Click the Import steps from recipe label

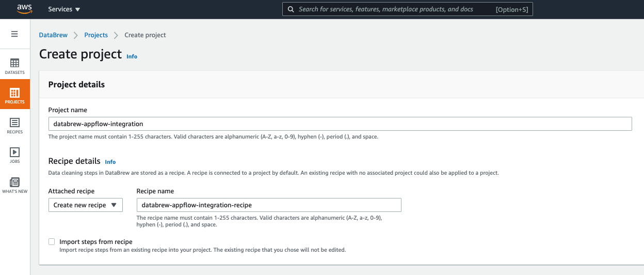click(x=96, y=241)
